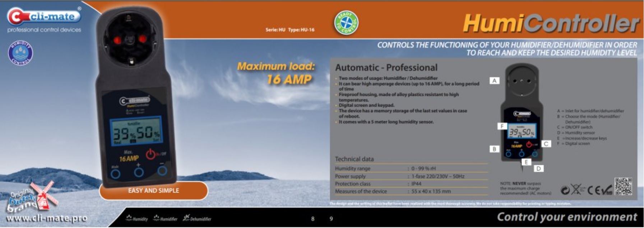The width and height of the screenshot is (644, 228).
Task: Open the www.cli-mate.pro website link
Action: [47, 218]
